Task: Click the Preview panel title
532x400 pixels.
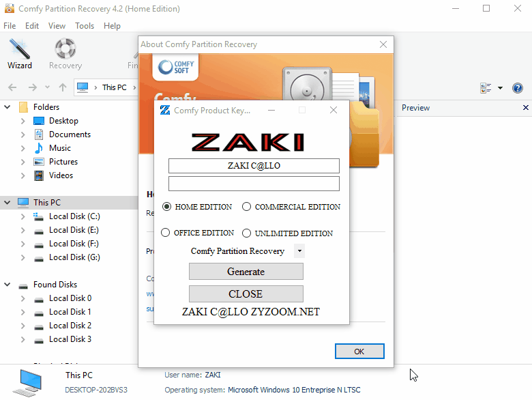Action: [x=415, y=108]
